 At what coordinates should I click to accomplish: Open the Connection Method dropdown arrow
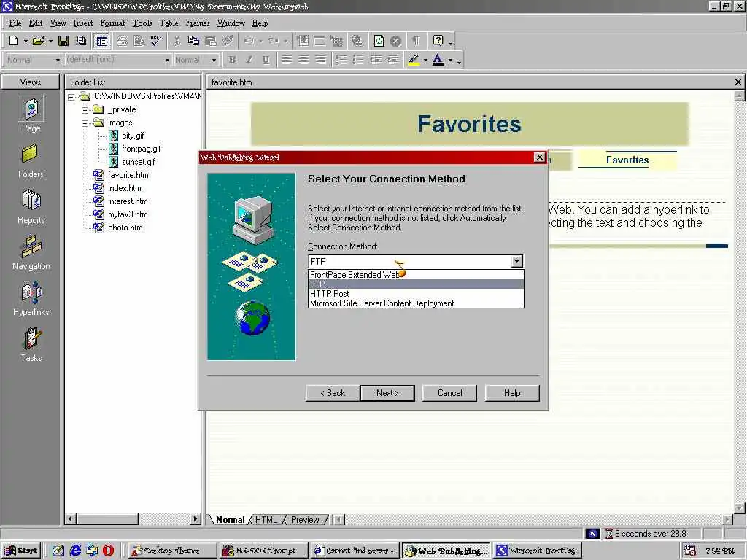pos(517,261)
